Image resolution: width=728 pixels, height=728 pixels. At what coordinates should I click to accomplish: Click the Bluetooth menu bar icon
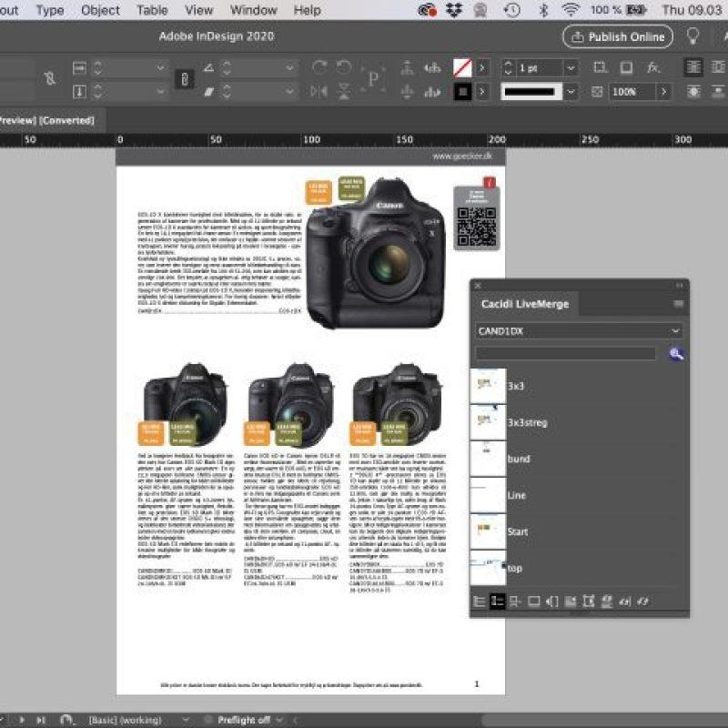point(543,10)
